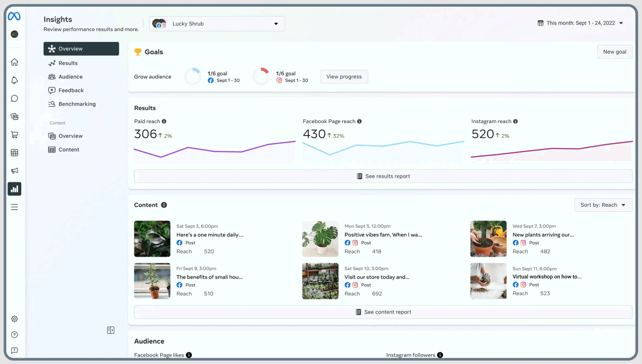The image size is (642, 364).
Task: Switch to the Feedback section
Action: tap(71, 90)
